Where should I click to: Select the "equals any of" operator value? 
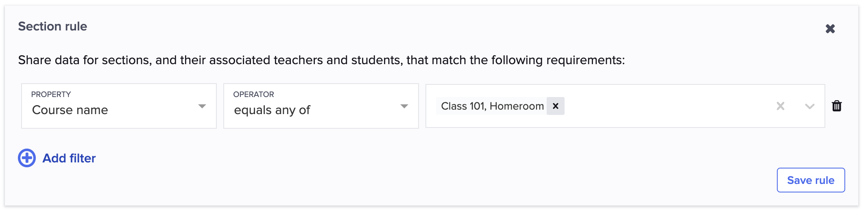[x=272, y=110]
